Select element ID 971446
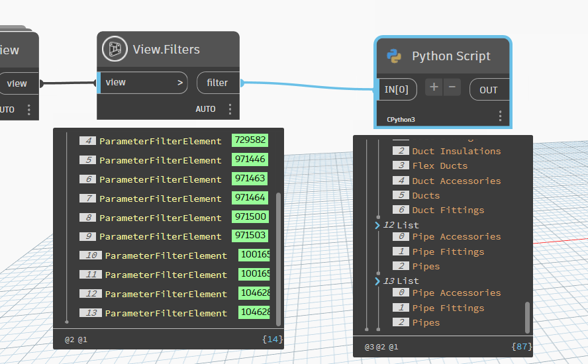The height and width of the screenshot is (364, 588). (x=250, y=159)
